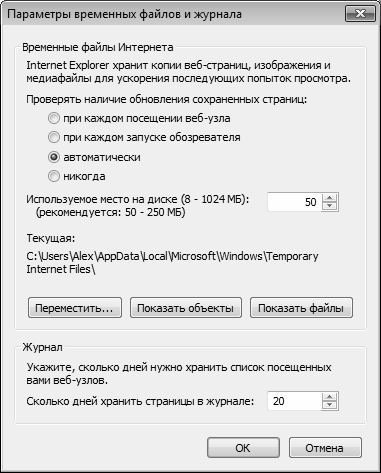
Task: Cancel with the "Отмена" button
Action: [325, 448]
